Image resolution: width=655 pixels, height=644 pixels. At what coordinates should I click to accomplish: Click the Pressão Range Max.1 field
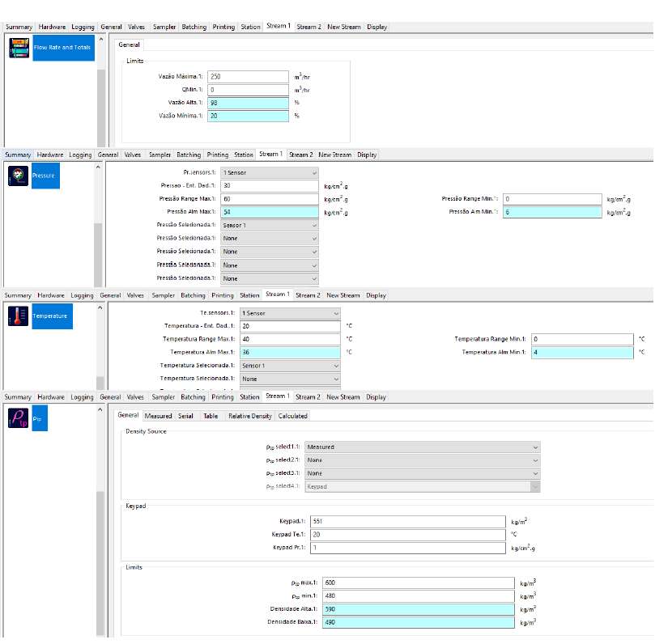(270, 199)
